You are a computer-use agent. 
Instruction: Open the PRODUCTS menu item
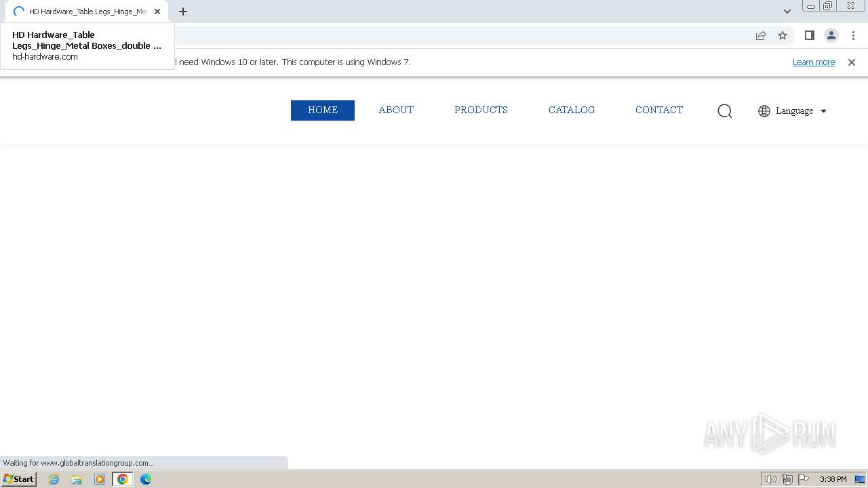[x=481, y=110]
